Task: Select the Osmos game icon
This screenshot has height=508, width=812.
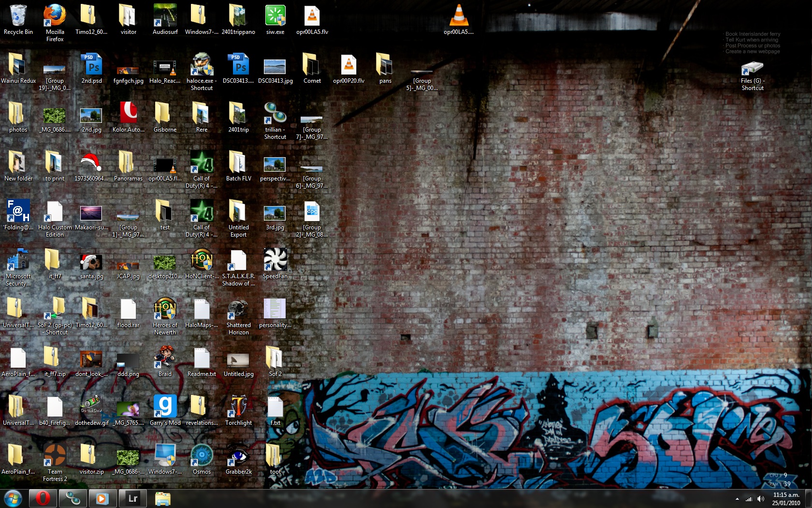Action: click(x=202, y=456)
